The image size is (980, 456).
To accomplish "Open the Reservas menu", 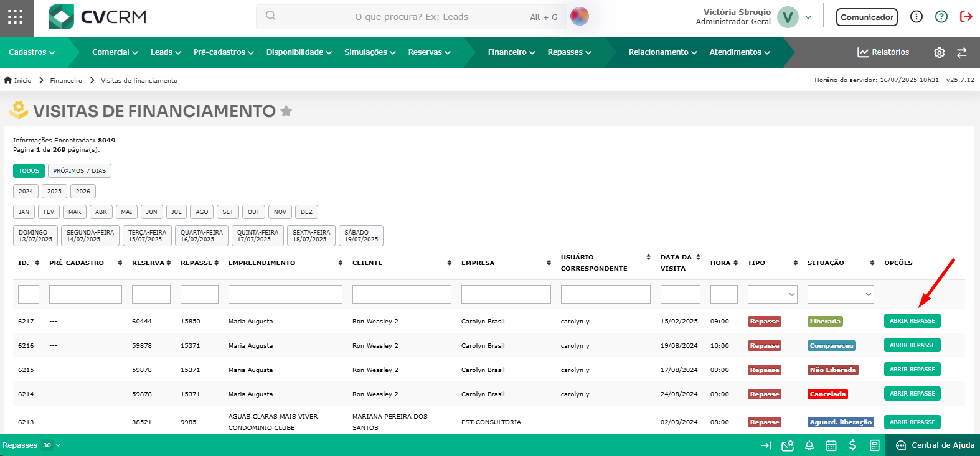I will click(429, 52).
